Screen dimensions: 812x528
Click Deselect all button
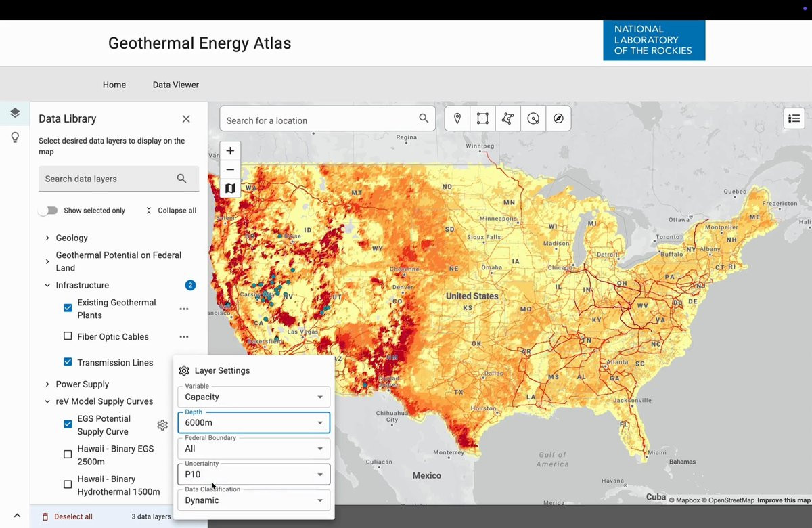(67, 516)
